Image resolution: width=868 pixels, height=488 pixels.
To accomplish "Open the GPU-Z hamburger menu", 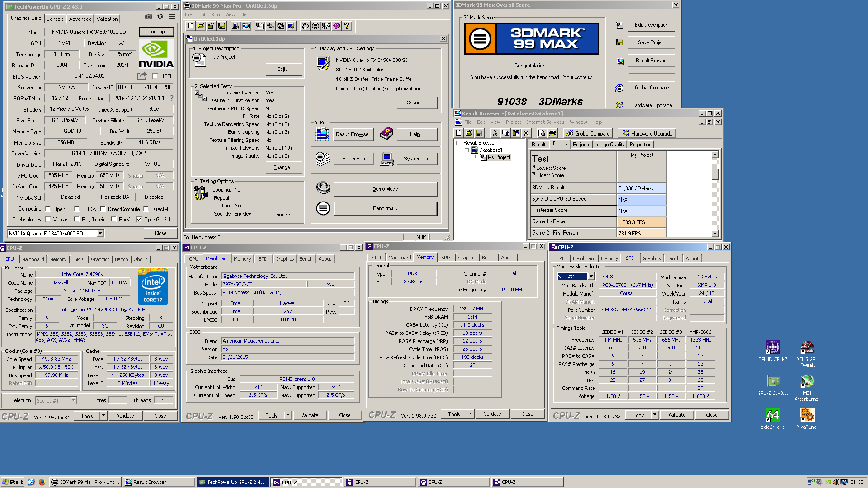I will [172, 17].
